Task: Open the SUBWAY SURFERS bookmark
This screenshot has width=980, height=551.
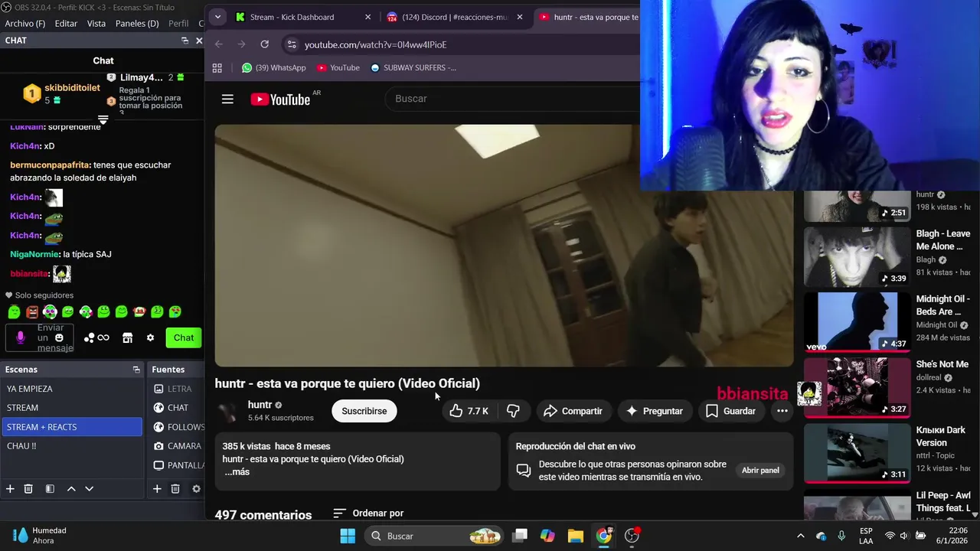Action: coord(413,67)
